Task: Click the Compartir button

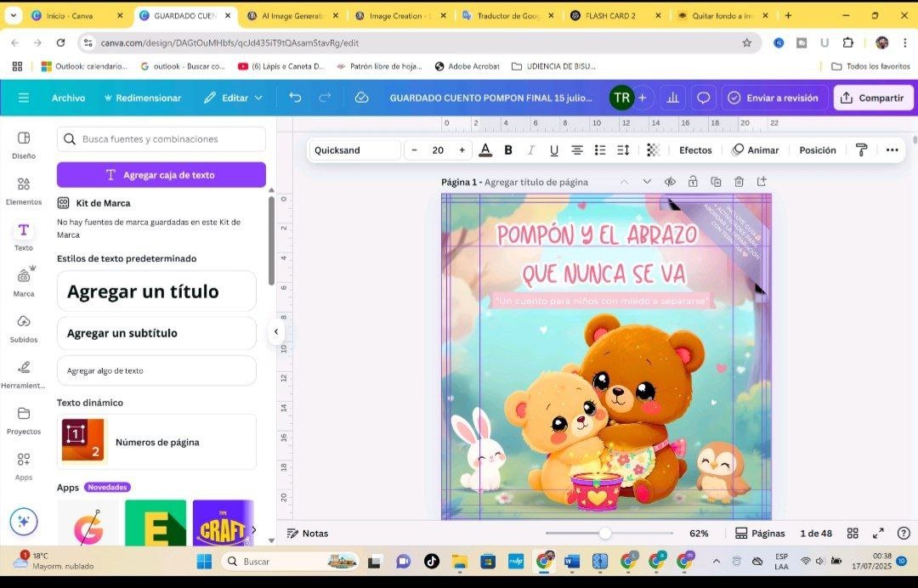Action: pos(874,97)
